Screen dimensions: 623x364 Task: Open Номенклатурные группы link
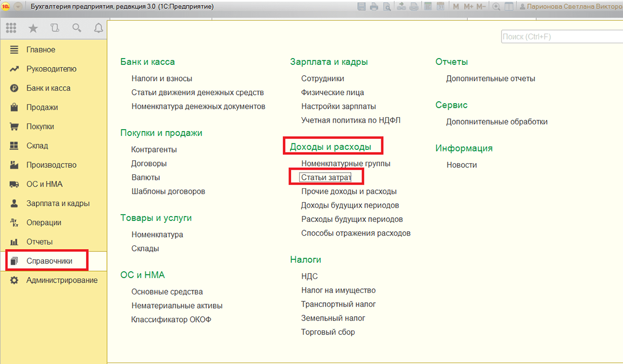click(x=346, y=163)
